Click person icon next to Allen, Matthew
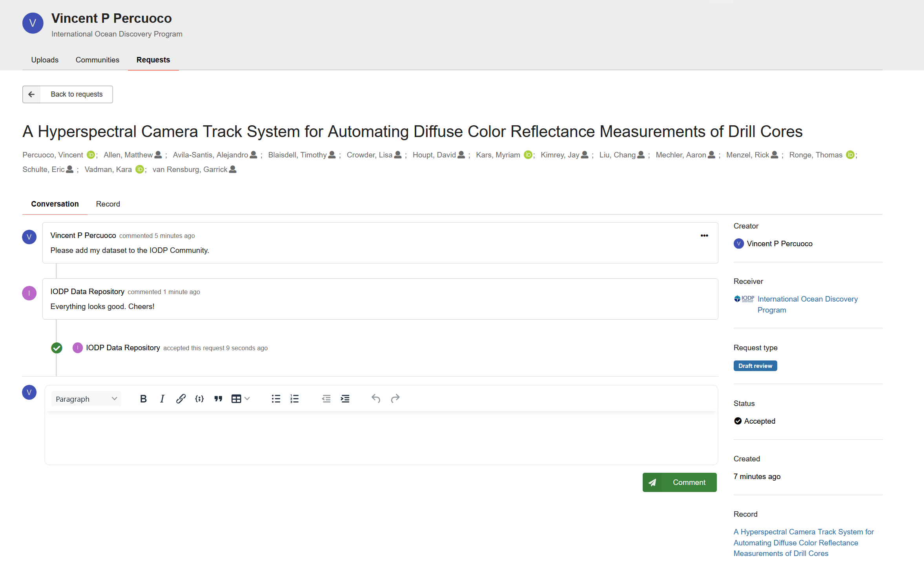This screenshot has height=567, width=924. (158, 155)
